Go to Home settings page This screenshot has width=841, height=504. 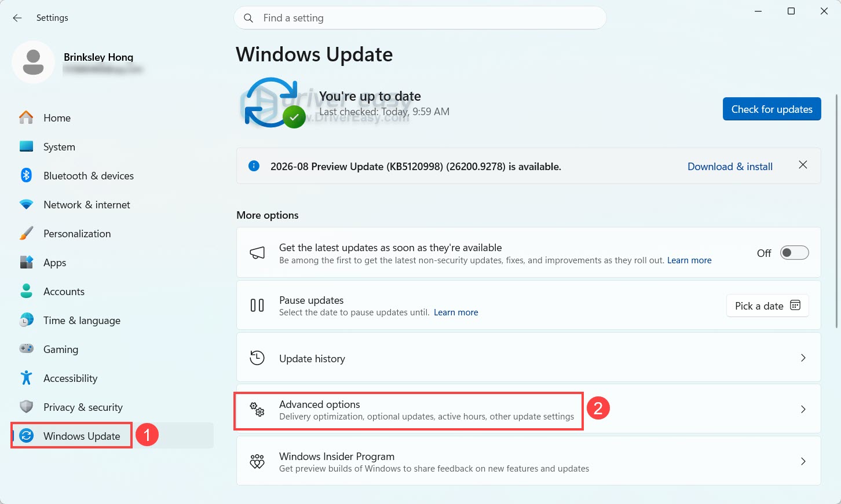(x=112, y=117)
